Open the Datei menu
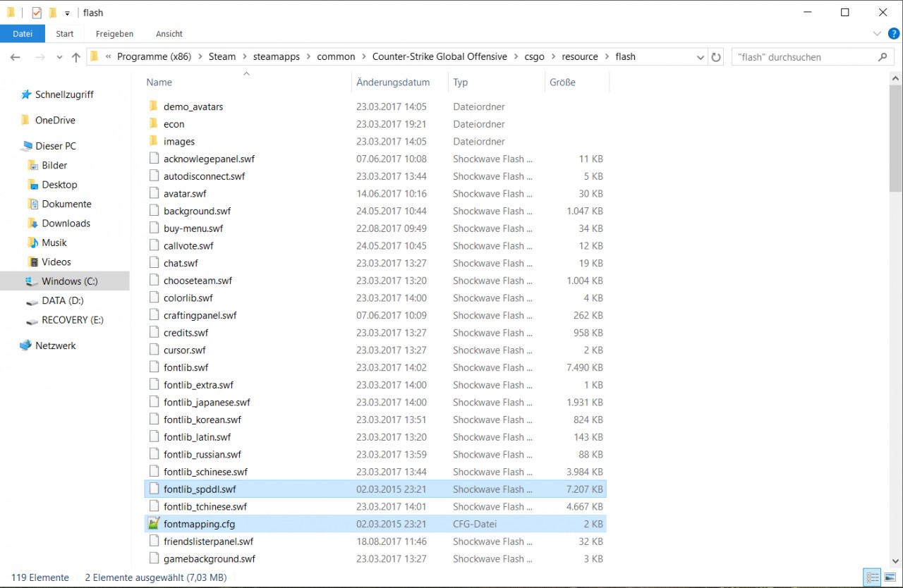The width and height of the screenshot is (903, 588). pos(23,33)
